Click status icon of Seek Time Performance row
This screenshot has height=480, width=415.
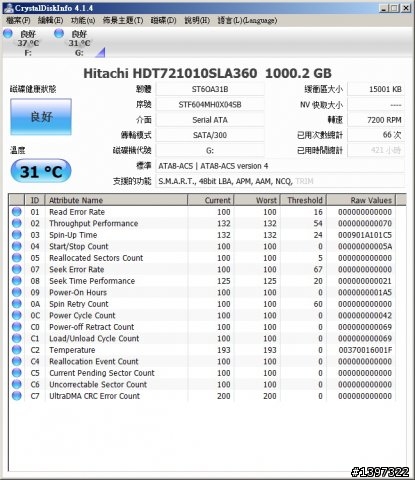click(x=16, y=281)
